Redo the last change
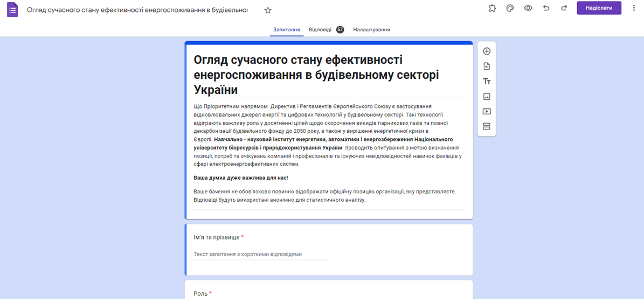The image size is (644, 299). (564, 8)
